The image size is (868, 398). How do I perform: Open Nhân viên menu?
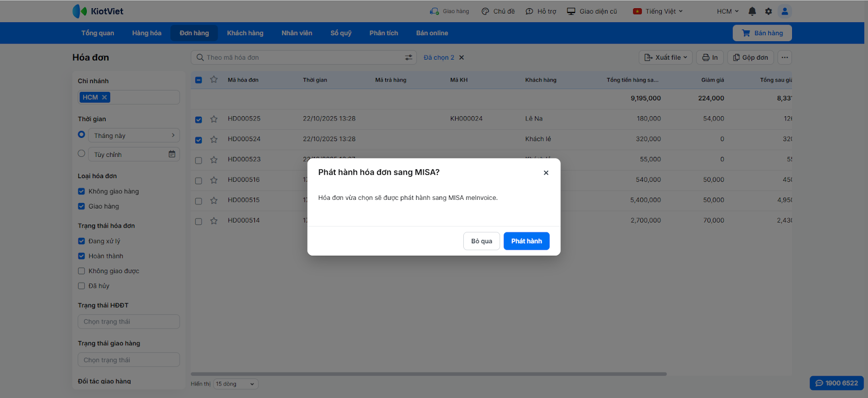pos(297,33)
